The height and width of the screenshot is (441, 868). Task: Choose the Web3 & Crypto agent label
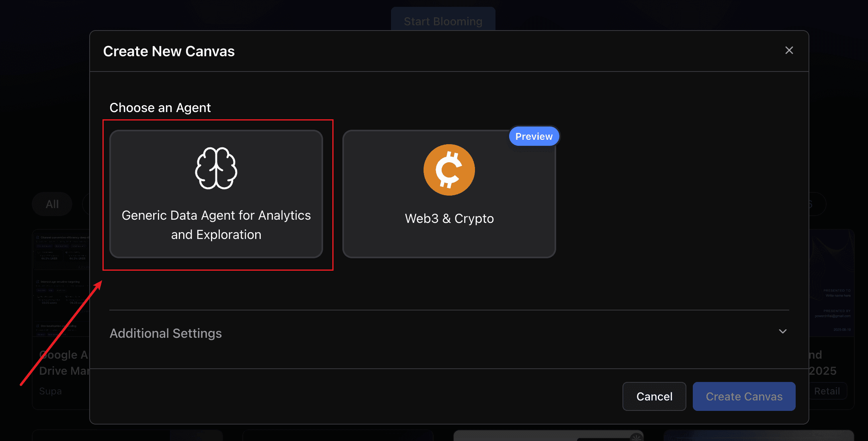(x=449, y=218)
